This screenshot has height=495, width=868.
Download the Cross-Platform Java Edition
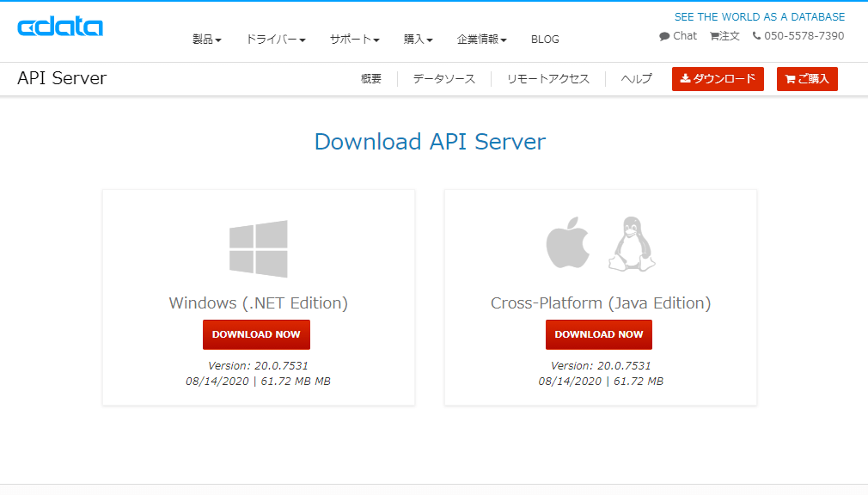[x=599, y=334]
